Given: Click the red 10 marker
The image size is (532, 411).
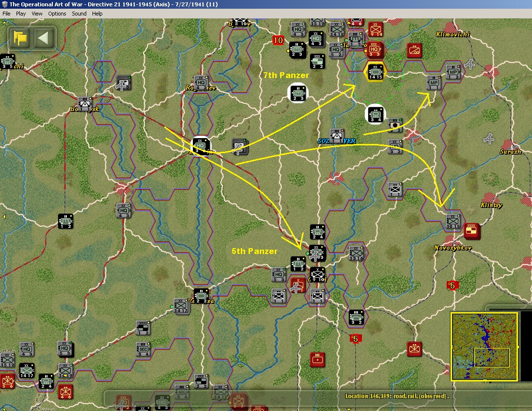Looking at the screenshot, I should (x=278, y=40).
